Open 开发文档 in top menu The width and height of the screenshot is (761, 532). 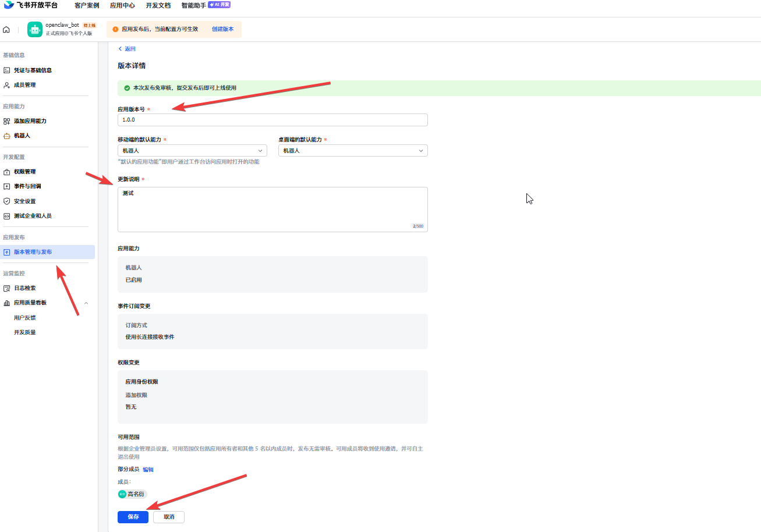tap(157, 5)
